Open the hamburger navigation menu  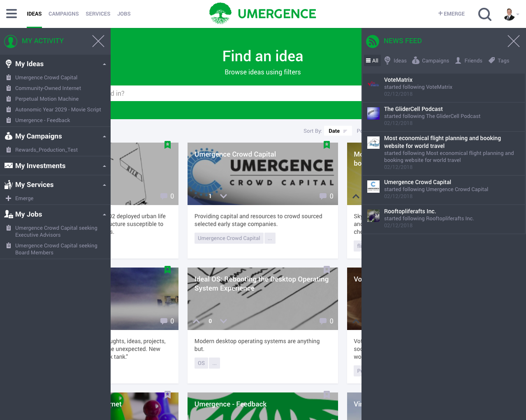pos(11,13)
